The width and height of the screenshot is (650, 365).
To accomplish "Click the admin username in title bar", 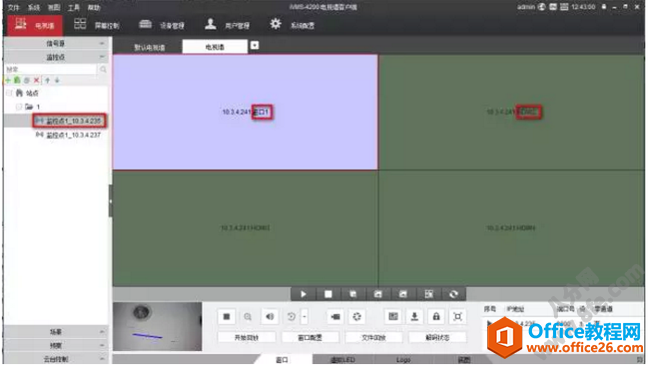I will point(526,7).
